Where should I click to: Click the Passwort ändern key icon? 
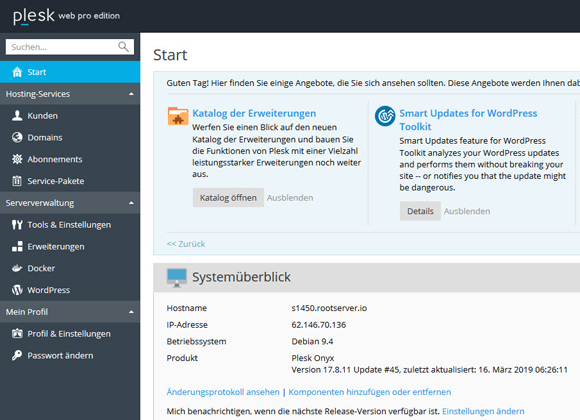click(x=17, y=355)
